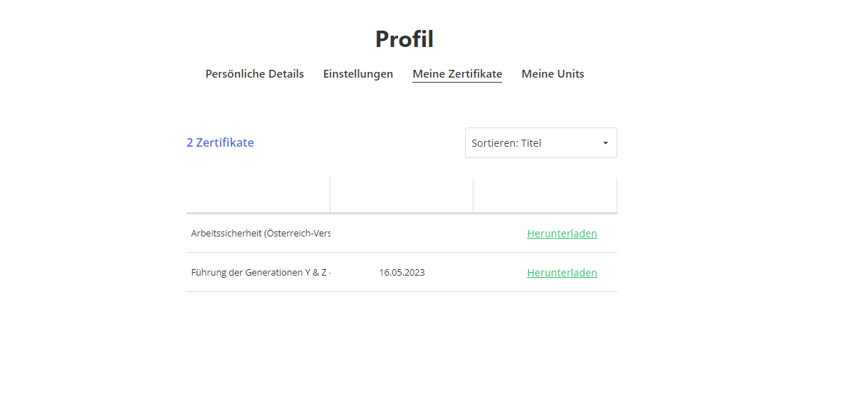Download the Führung der Generationen certificate
Image resolution: width=868 pixels, height=396 pixels.
[562, 273]
